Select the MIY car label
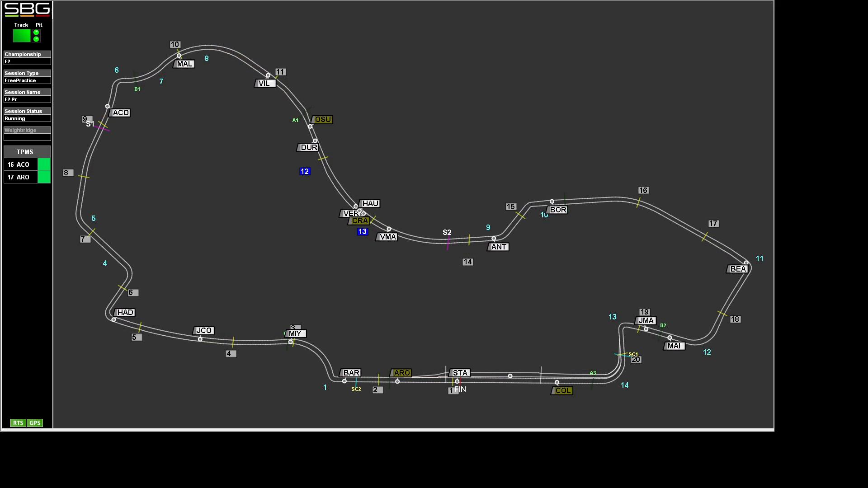This screenshot has width=868, height=488. [296, 333]
